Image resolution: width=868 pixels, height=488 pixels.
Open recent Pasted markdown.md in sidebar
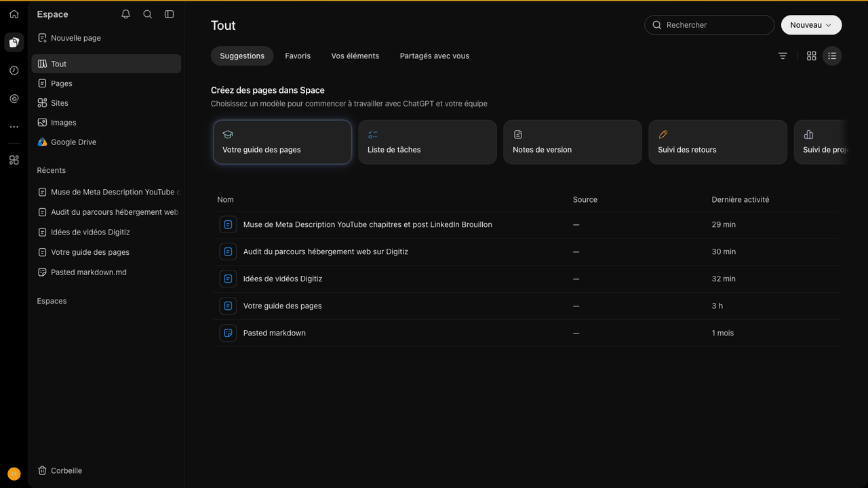106,272
